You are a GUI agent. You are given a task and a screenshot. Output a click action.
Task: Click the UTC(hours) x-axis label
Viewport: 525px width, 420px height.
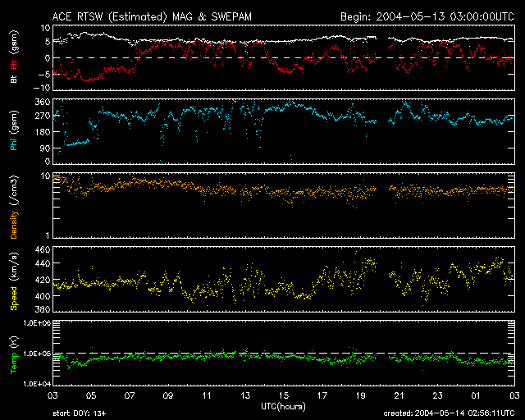point(284,406)
